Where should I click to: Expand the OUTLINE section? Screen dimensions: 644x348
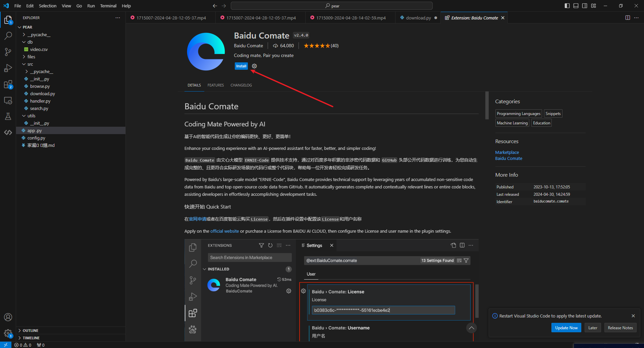pos(71,331)
